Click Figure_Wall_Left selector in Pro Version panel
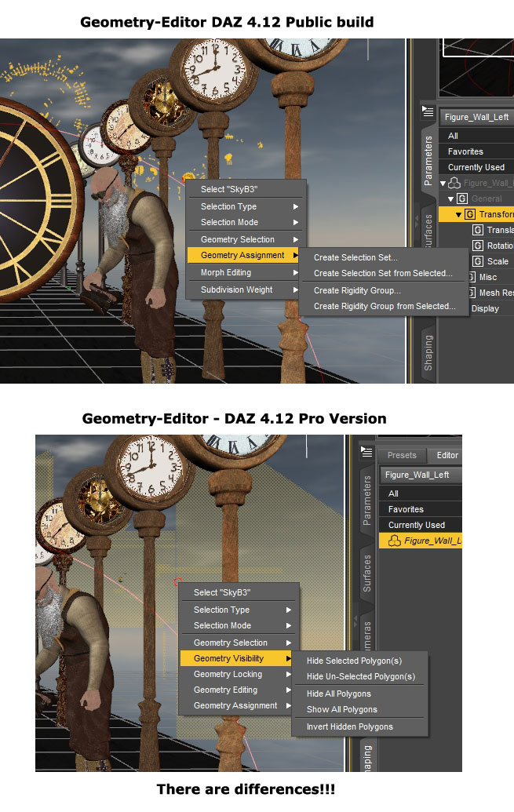Image resolution: width=514 pixels, height=812 pixels. [x=421, y=475]
